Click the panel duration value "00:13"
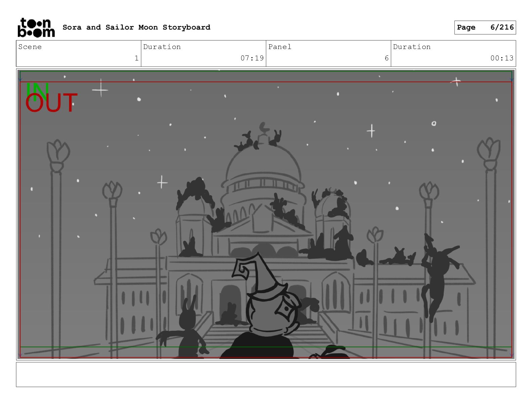Image resolution: width=532 pixels, height=411 pixels. [x=502, y=58]
